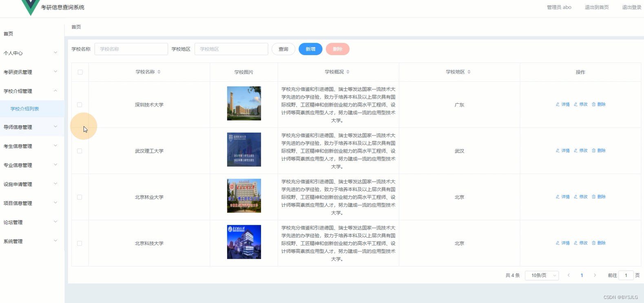The width and height of the screenshot is (644, 303).
Task: Click 修改 for 北京林业大学
Action: point(581,197)
